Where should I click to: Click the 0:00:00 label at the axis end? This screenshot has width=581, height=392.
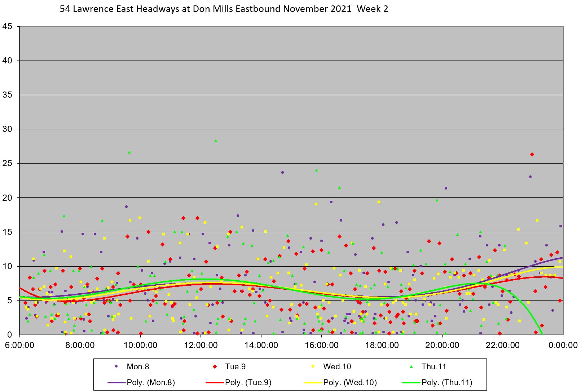[x=563, y=345]
